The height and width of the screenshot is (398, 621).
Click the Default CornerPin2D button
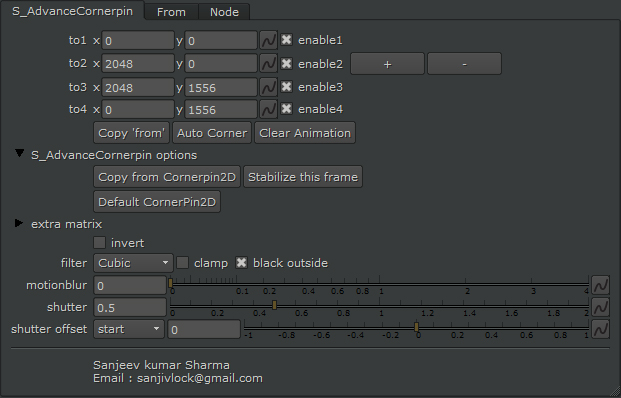click(157, 202)
